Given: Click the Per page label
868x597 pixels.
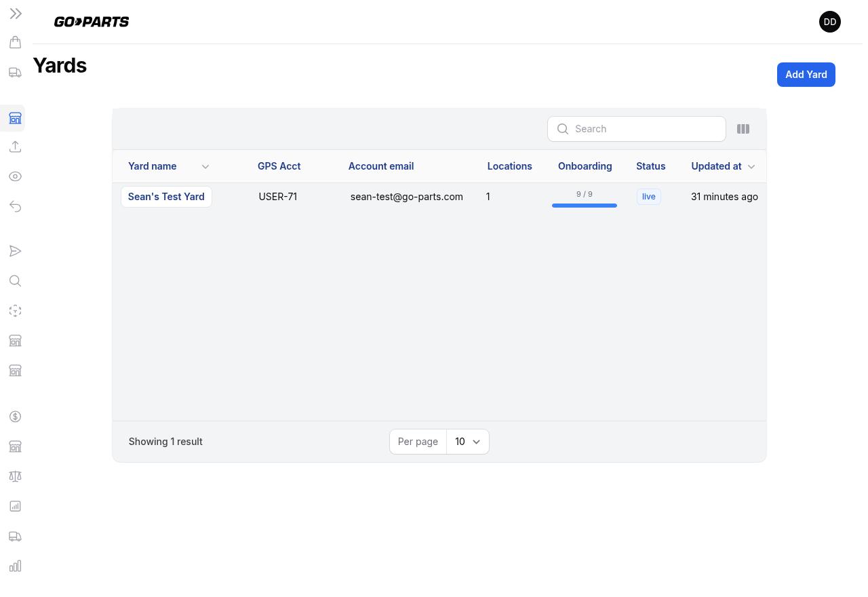Looking at the screenshot, I should (x=418, y=442).
